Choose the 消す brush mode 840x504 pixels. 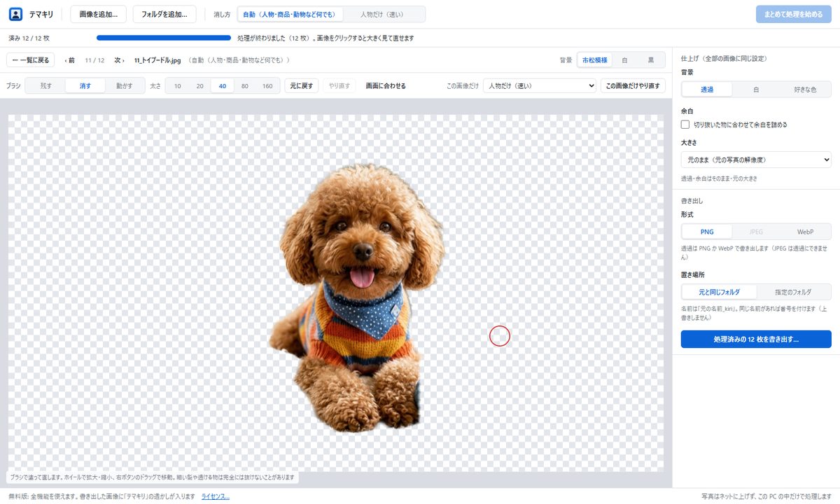[x=85, y=86]
